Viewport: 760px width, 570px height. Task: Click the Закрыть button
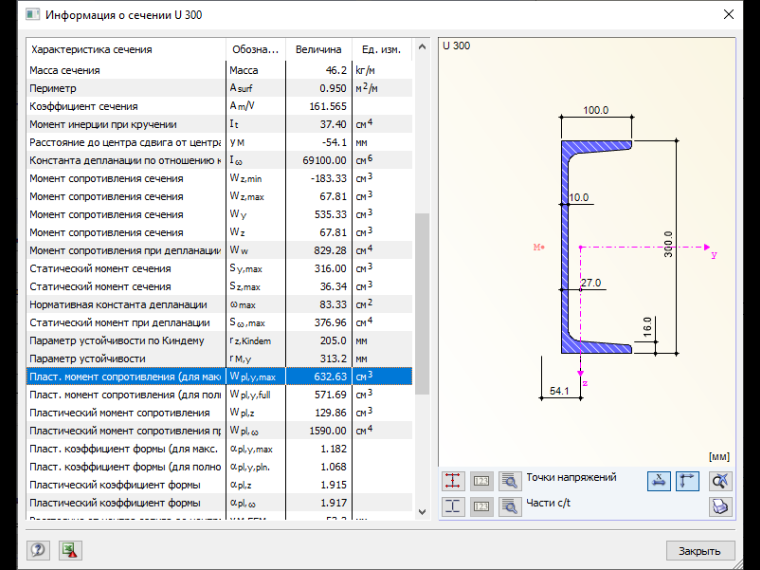pos(699,551)
